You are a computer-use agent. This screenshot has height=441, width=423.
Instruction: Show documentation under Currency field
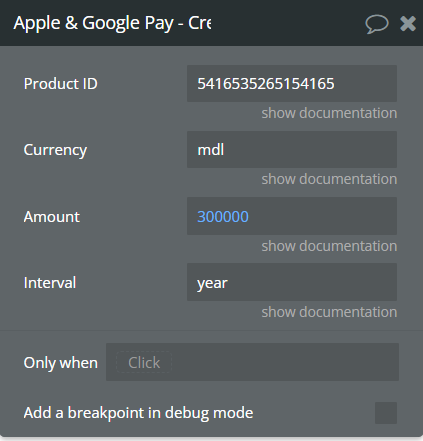[329, 179]
